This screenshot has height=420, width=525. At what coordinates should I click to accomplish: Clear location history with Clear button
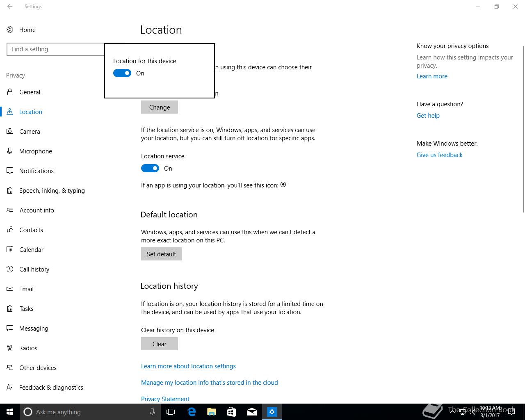click(x=160, y=344)
